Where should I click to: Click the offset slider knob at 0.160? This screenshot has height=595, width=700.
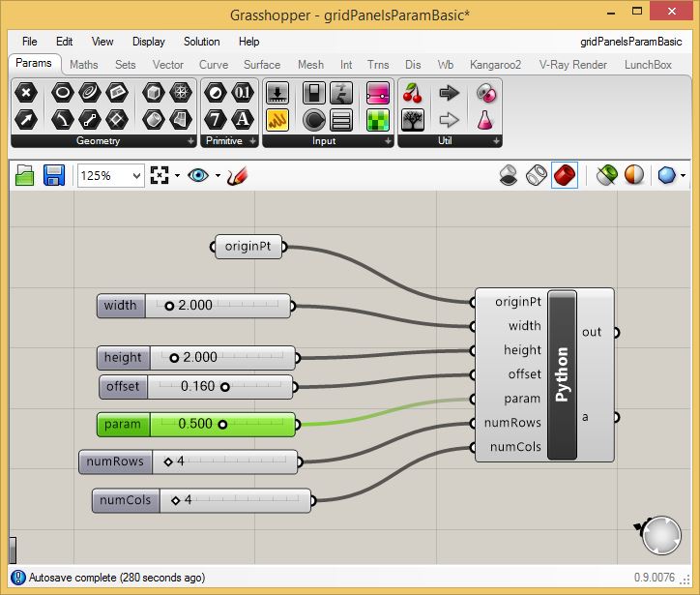click(x=225, y=387)
